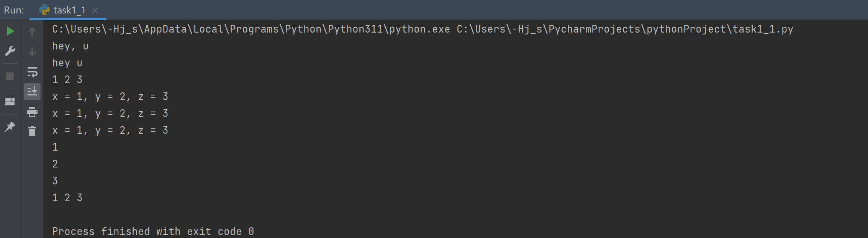
Task: Click the 'Process finished with exit code 0' line
Action: pos(153,231)
